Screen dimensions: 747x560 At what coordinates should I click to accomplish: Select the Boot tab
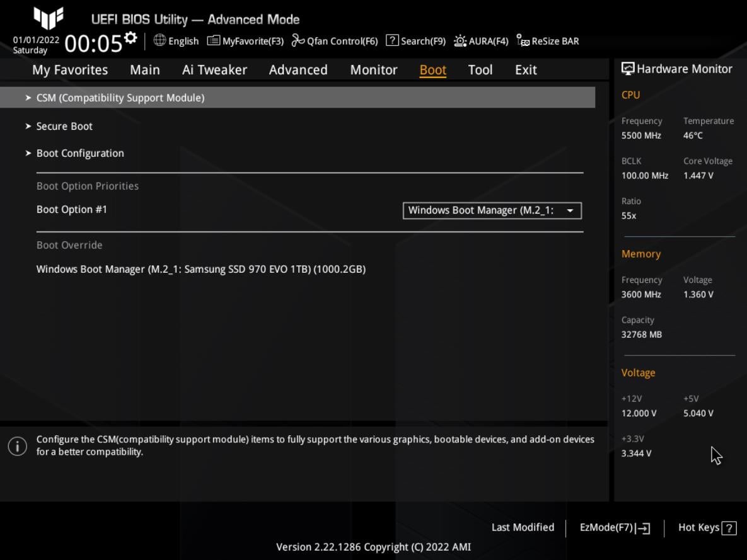click(432, 70)
